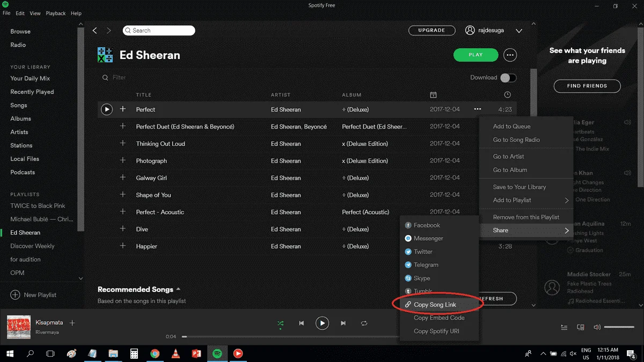
Task: Click the main play button in player bar
Action: pyautogui.click(x=322, y=323)
